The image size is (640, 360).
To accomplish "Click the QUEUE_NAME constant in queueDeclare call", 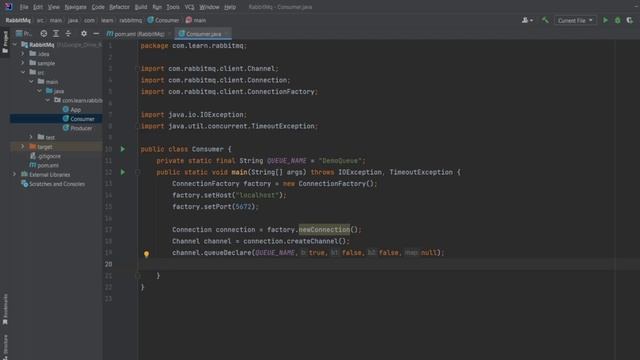I will click(275, 253).
